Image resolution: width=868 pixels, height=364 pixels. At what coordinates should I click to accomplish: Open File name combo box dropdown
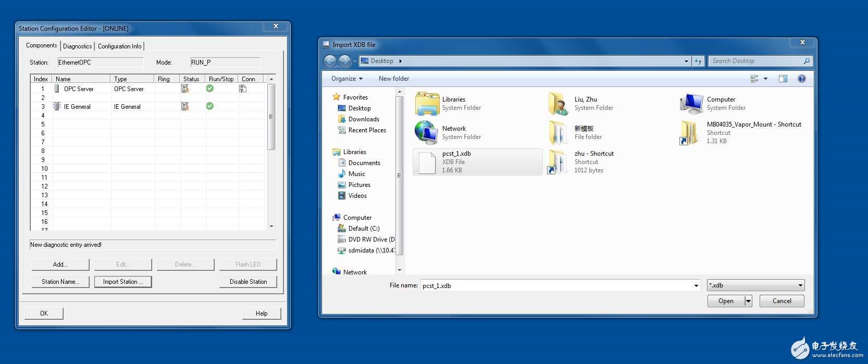(696, 285)
